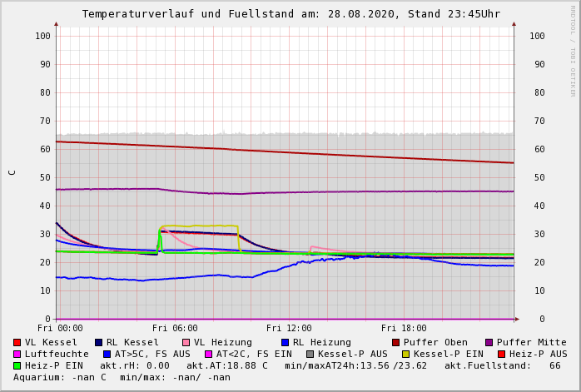This screenshot has width=581, height=392.
Task: Click the dark red Puffer Oben legend box
Action: click(395, 342)
